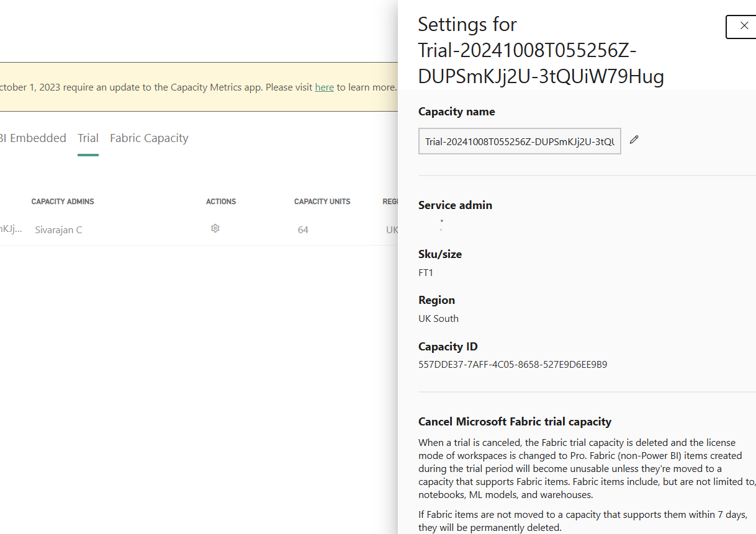Click the Actions column header

(x=221, y=202)
